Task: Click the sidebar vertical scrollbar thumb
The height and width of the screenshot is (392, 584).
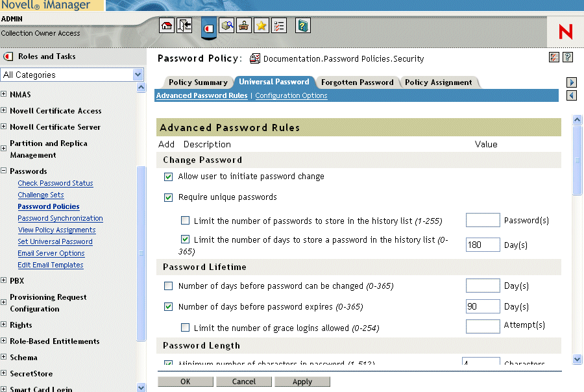Action: (x=141, y=253)
